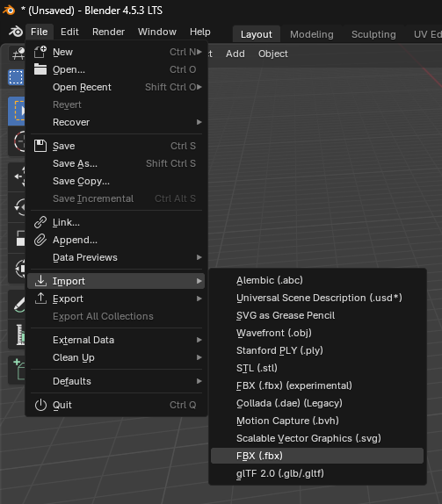Select the highlighted FBX (.fbx) importer
The width and height of the screenshot is (442, 504).
(x=317, y=456)
